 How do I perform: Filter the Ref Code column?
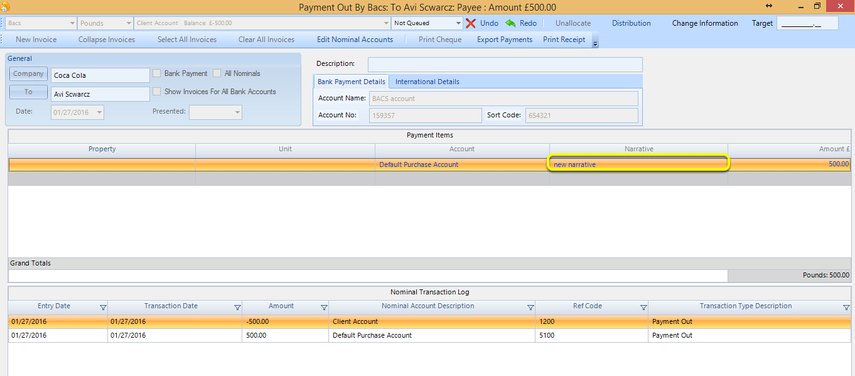(643, 307)
